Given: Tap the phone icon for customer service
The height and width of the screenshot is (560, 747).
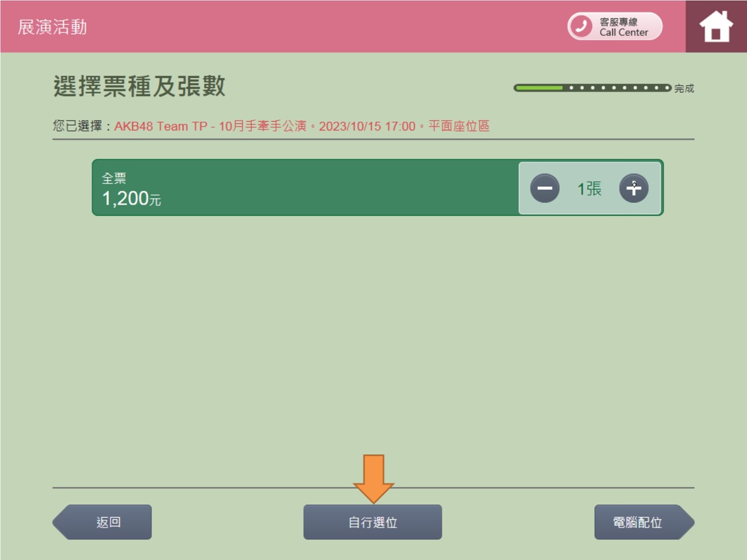Looking at the screenshot, I should [581, 26].
